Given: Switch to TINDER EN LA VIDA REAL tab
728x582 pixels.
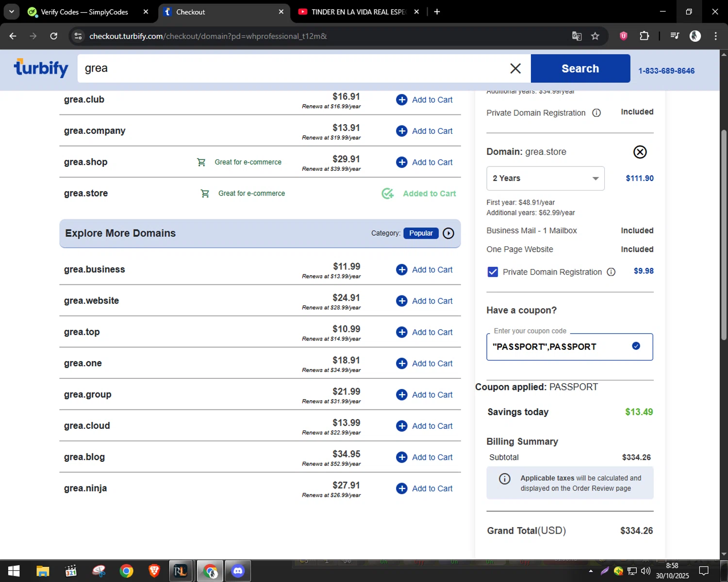Looking at the screenshot, I should 358,12.
